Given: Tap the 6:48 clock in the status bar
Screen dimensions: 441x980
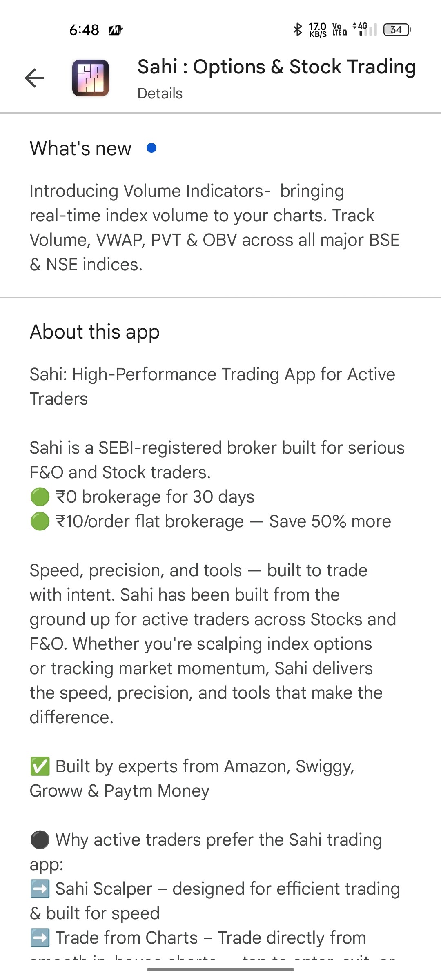Looking at the screenshot, I should (84, 30).
